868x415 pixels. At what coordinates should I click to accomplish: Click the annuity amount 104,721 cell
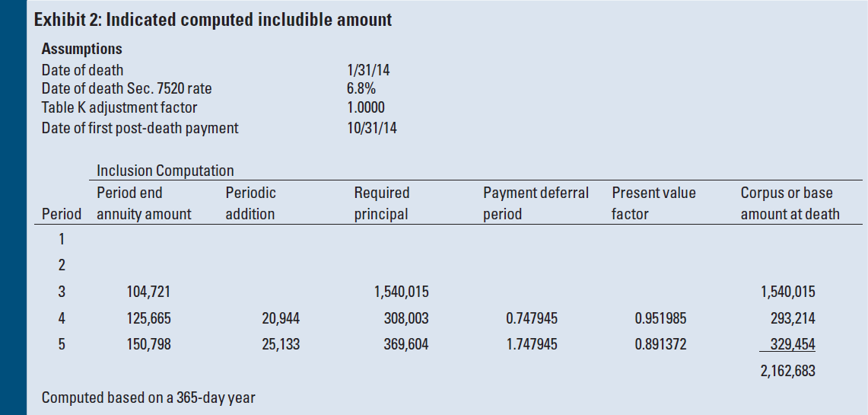click(x=148, y=292)
